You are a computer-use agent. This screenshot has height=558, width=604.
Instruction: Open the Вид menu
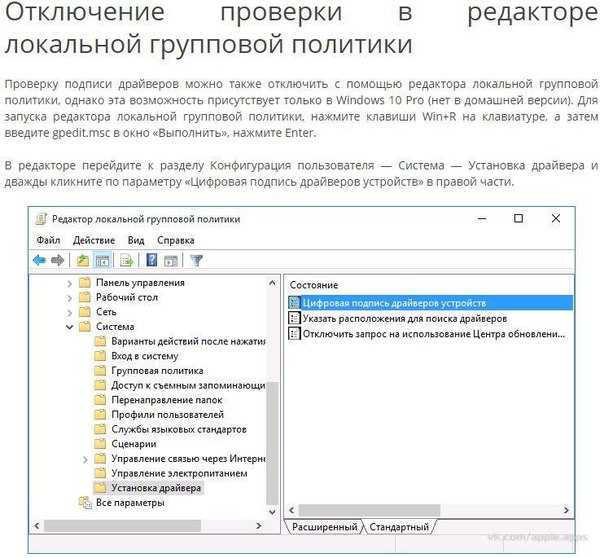pyautogui.click(x=136, y=240)
